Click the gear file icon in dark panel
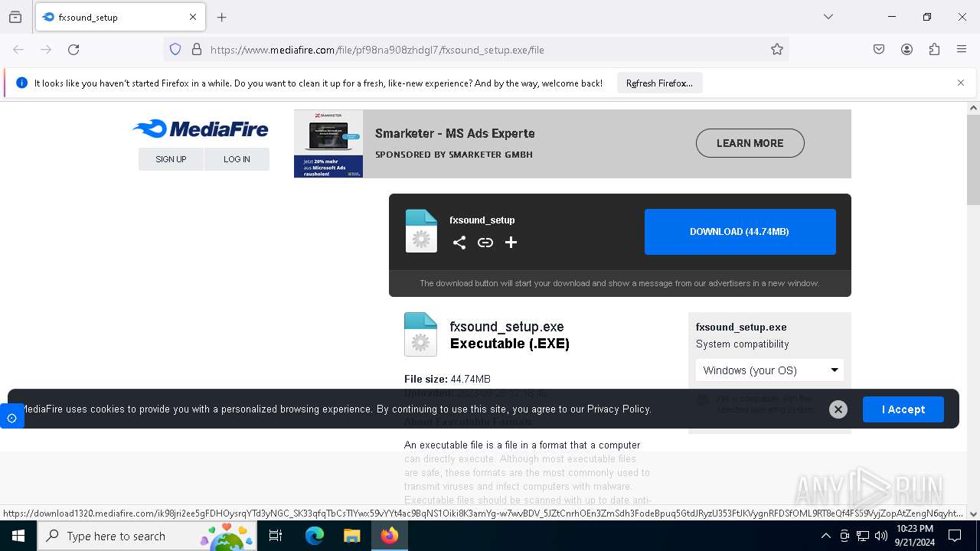The height and width of the screenshot is (551, 980). pos(421,231)
